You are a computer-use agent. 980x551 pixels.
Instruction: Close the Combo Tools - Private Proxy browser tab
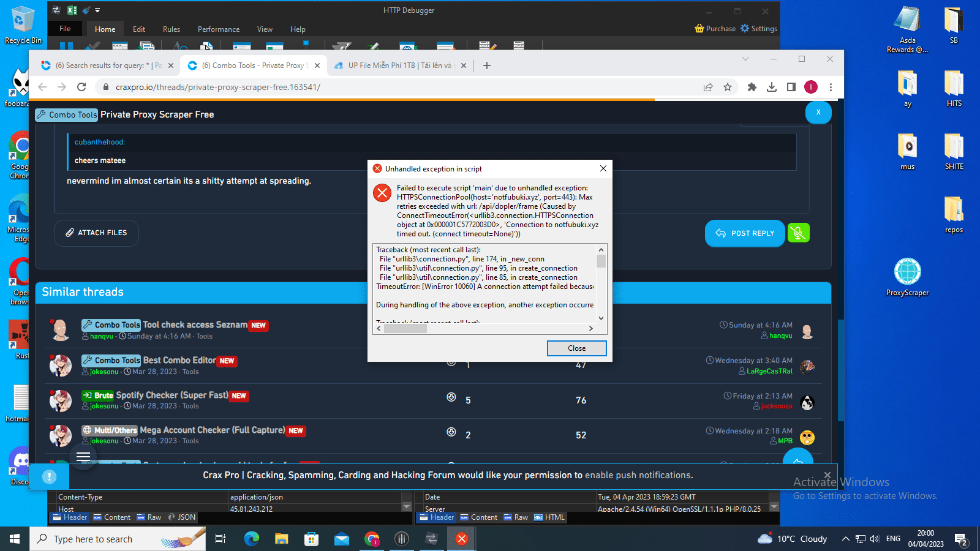(317, 66)
